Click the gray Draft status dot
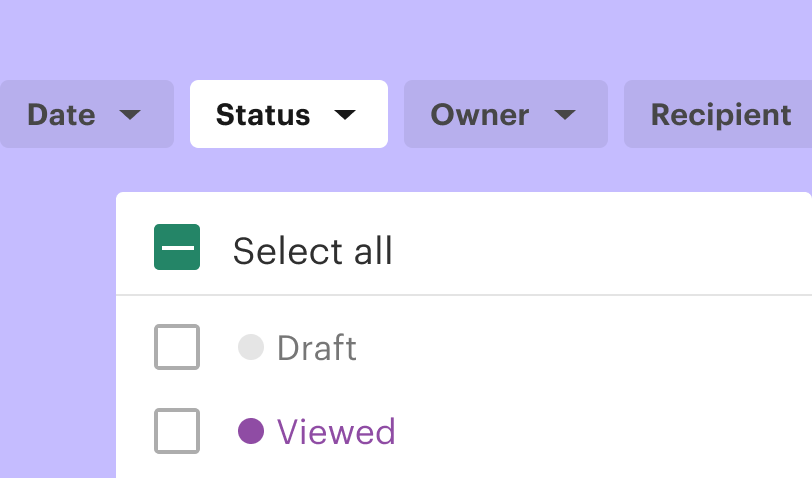812x478 pixels. [x=250, y=347]
